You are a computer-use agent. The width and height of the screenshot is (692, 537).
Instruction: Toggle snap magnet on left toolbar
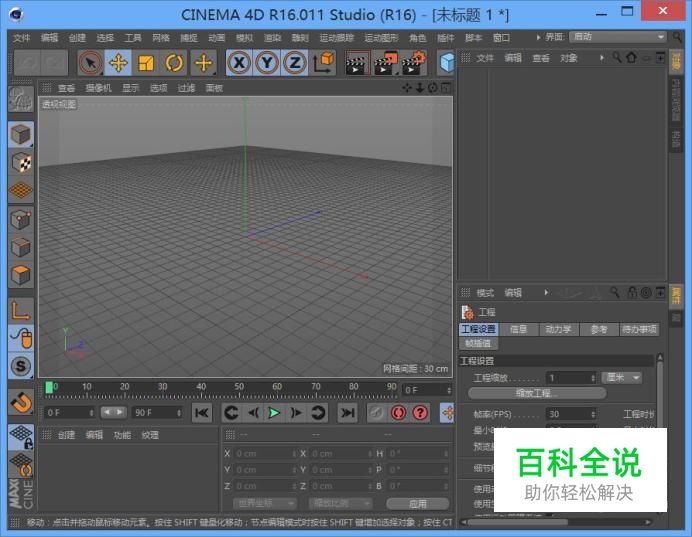pos(20,402)
